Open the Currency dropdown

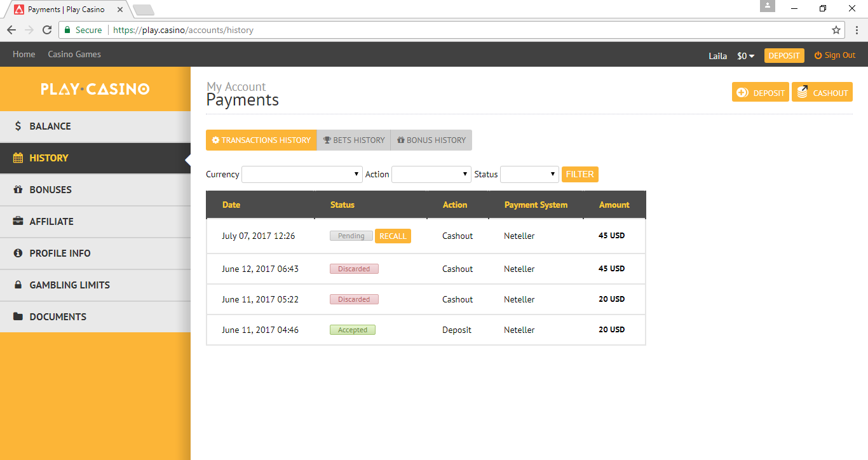302,174
